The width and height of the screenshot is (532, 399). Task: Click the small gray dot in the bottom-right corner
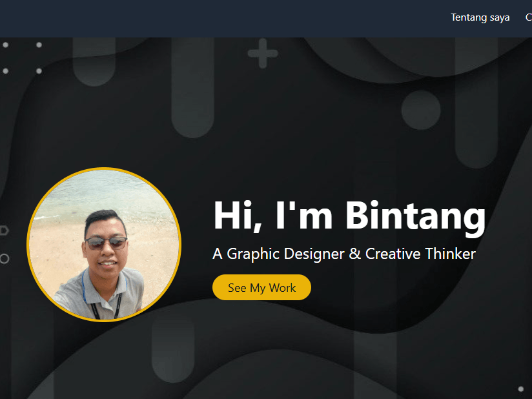520,389
